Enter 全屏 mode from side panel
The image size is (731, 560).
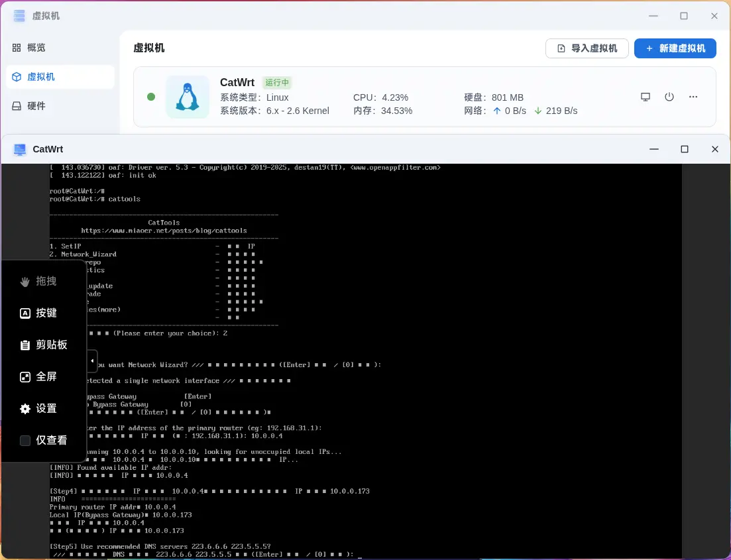[x=38, y=376]
